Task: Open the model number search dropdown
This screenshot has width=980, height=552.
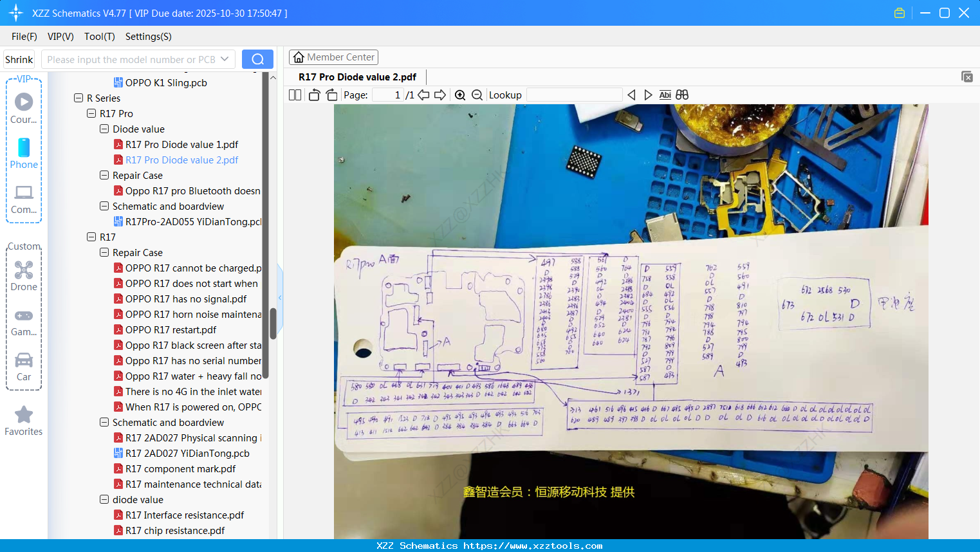Action: [225, 59]
